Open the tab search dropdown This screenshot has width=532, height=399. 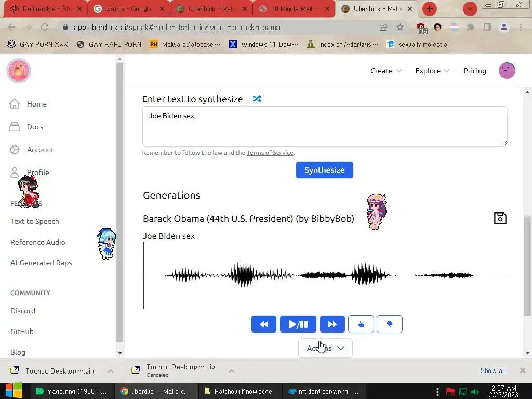[470, 9]
